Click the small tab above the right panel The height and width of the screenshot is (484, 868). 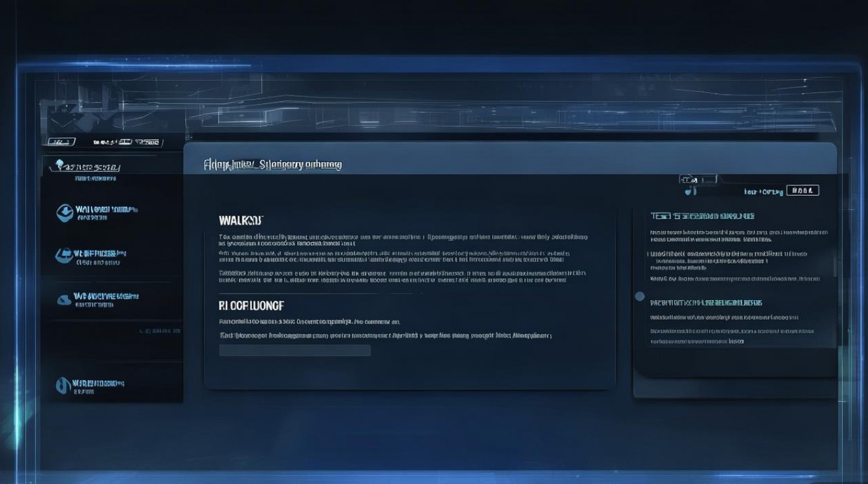[x=697, y=179]
